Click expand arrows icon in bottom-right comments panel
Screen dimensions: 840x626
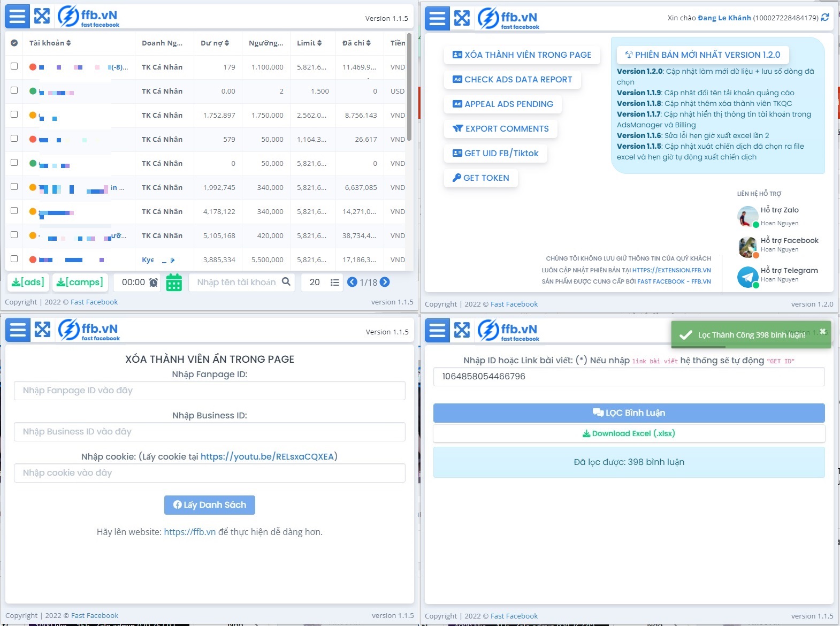[462, 330]
